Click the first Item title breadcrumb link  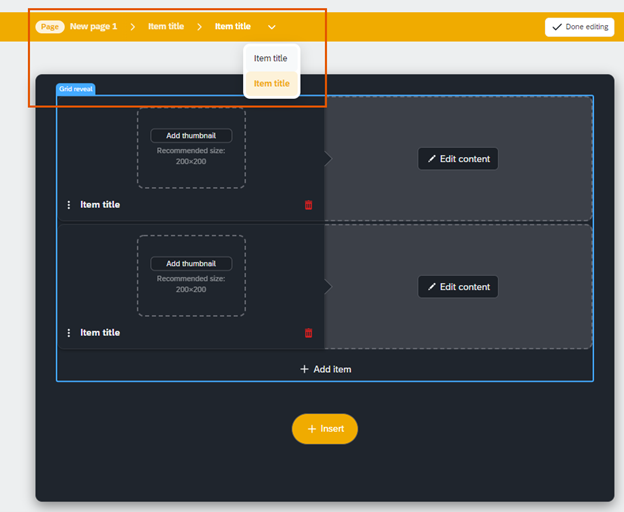coord(166,27)
